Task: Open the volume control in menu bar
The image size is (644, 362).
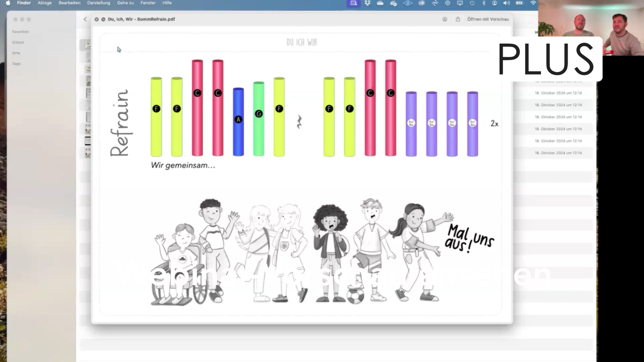Action: coord(506,3)
